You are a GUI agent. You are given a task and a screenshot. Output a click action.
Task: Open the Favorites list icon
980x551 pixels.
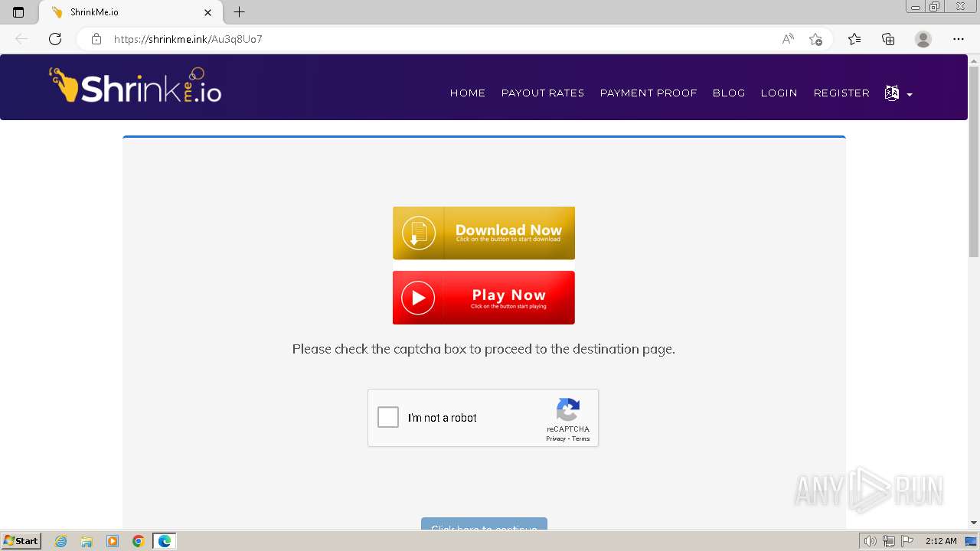854,39
